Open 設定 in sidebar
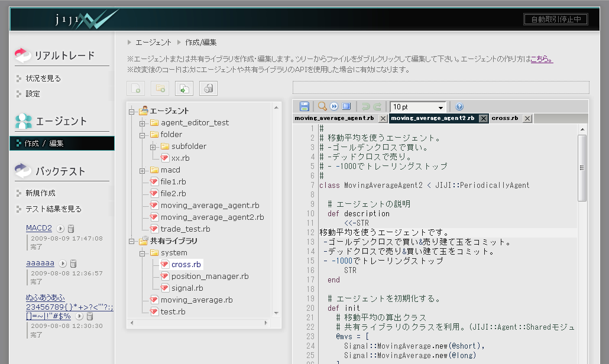The height and width of the screenshot is (364, 609). pyautogui.click(x=33, y=94)
